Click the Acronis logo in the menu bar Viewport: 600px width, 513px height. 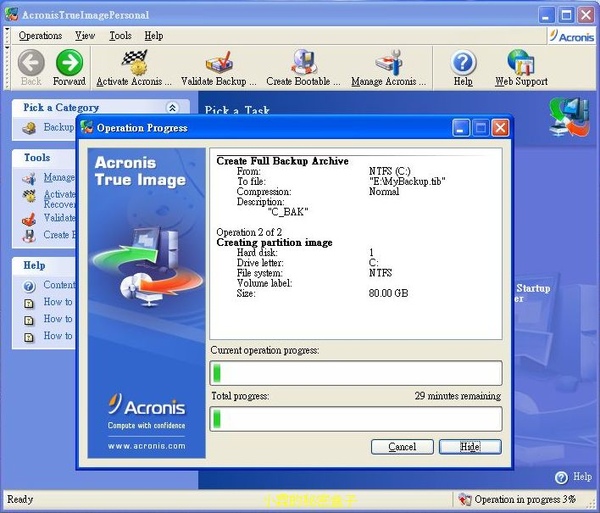572,37
